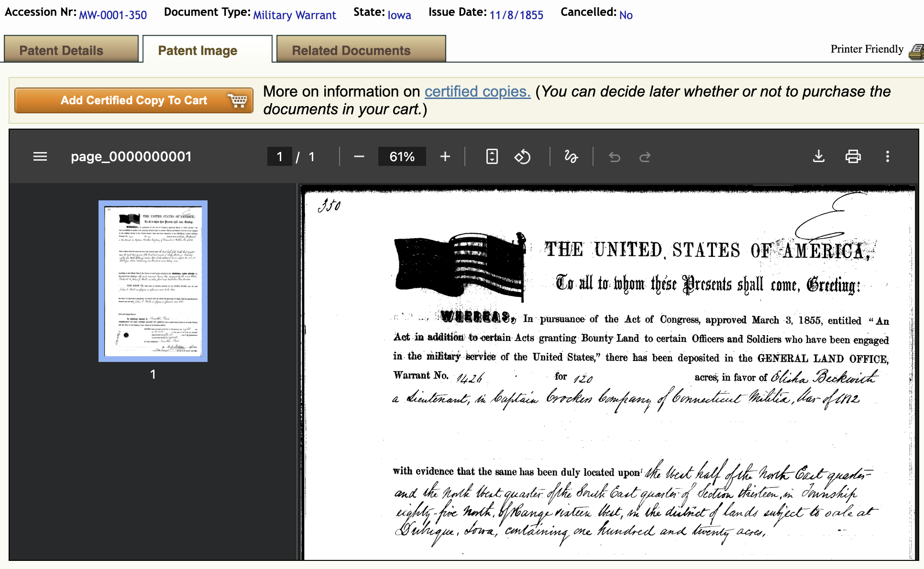This screenshot has width=924, height=569.
Task: Toggle the PDF sidebar hamburger menu
Action: pos(40,156)
